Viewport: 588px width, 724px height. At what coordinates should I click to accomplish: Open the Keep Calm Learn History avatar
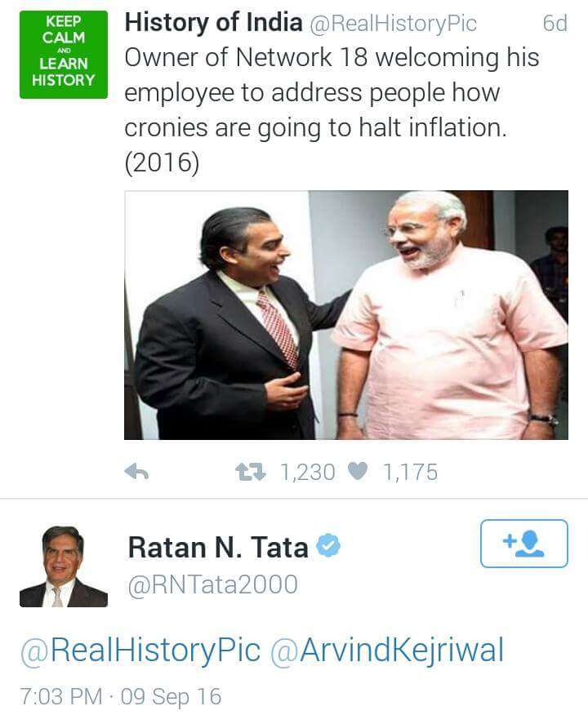tap(63, 55)
